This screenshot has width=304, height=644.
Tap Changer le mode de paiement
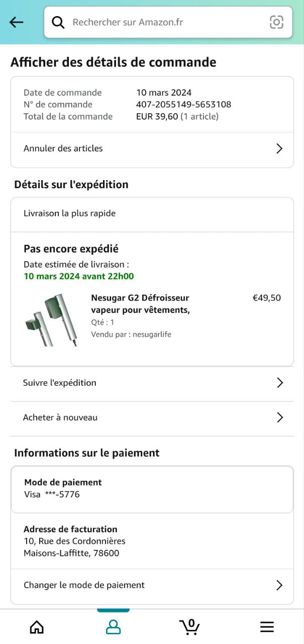[84, 585]
